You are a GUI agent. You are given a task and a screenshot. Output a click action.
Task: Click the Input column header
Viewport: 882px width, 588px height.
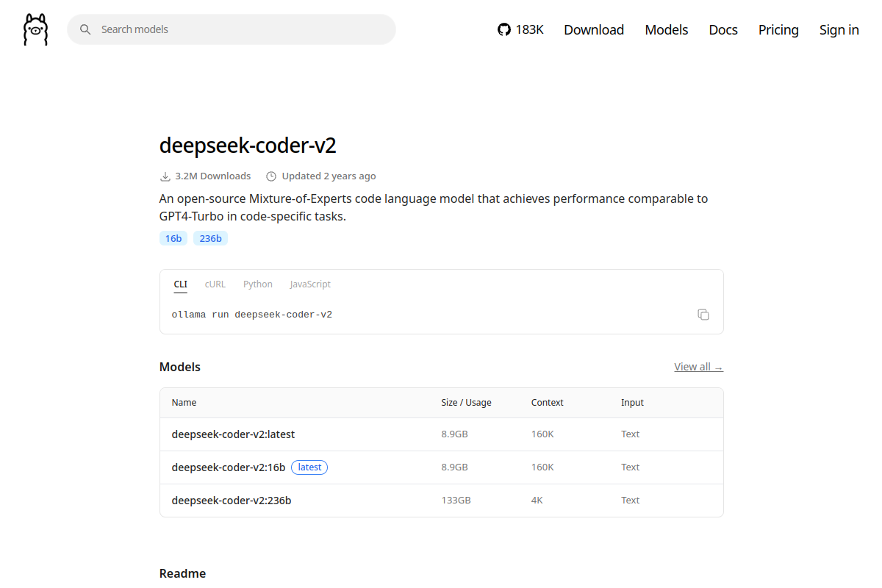point(632,403)
